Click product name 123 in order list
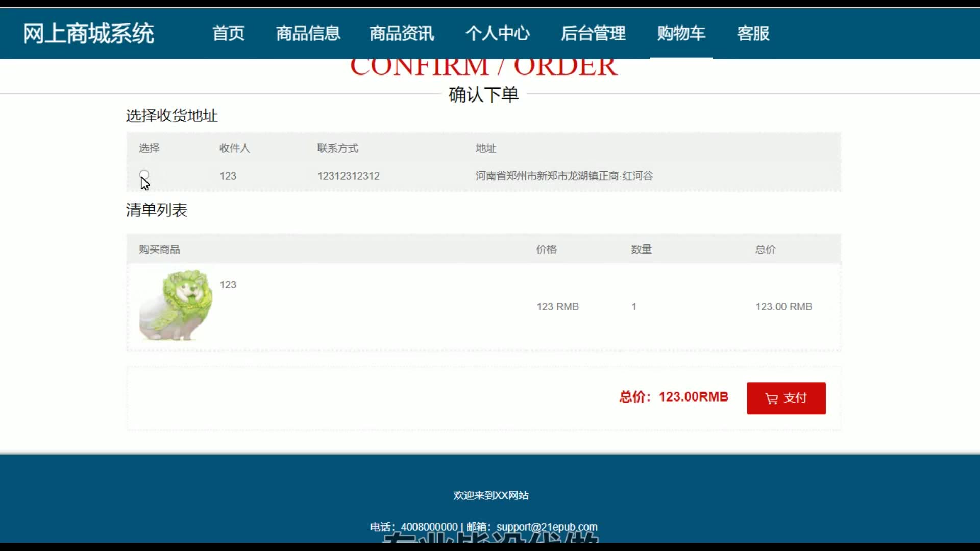980x551 pixels. coord(228,285)
